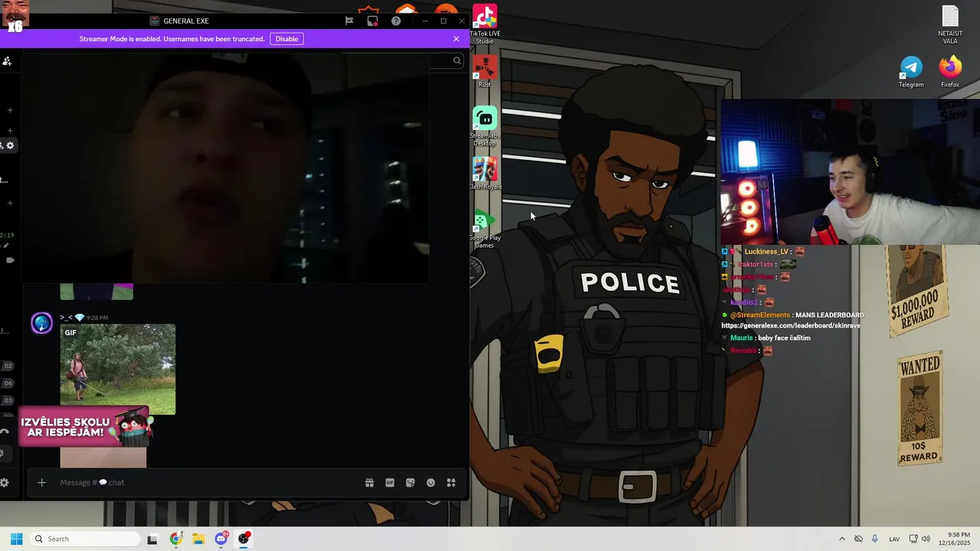Open the apps icon in the message bar
The height and width of the screenshot is (551, 980).
coord(451,482)
